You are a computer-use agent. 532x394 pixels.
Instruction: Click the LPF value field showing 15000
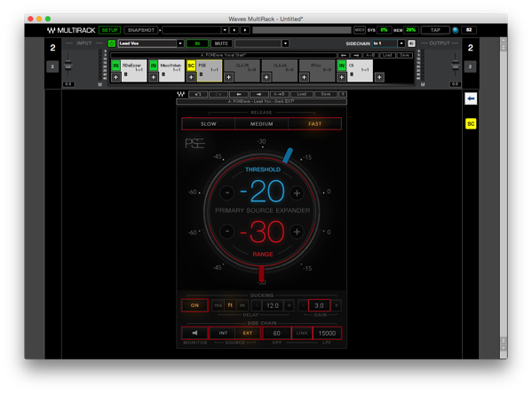pos(327,333)
